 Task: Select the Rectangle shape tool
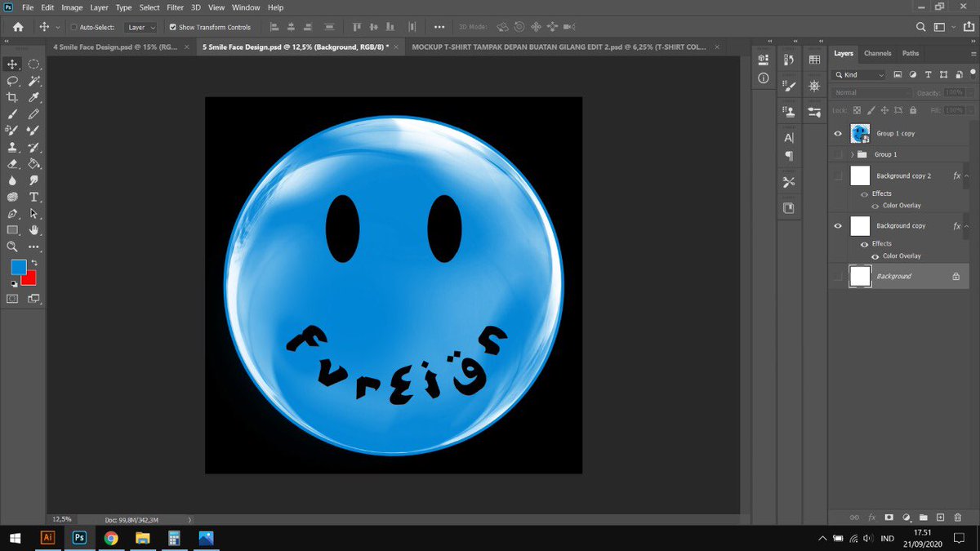[x=12, y=230]
